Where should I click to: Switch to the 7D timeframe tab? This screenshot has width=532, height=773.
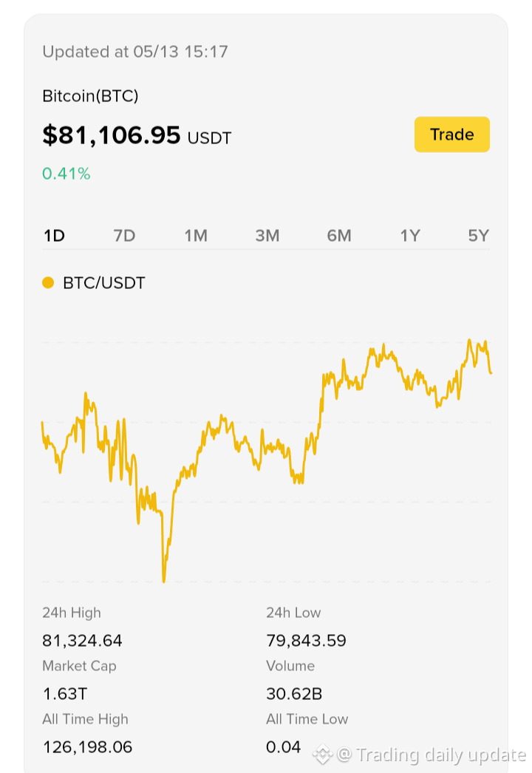pyautogui.click(x=124, y=236)
